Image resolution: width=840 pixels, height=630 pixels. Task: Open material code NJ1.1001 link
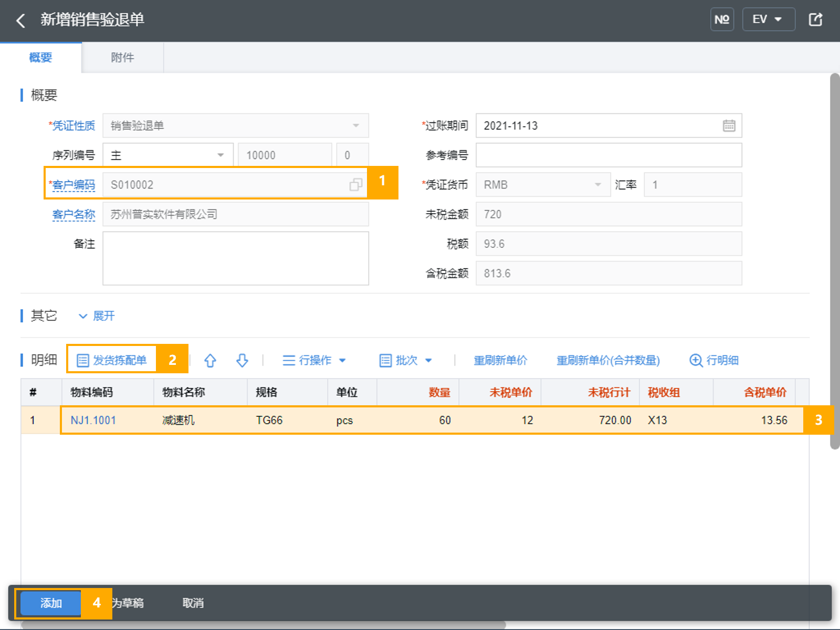coord(93,421)
